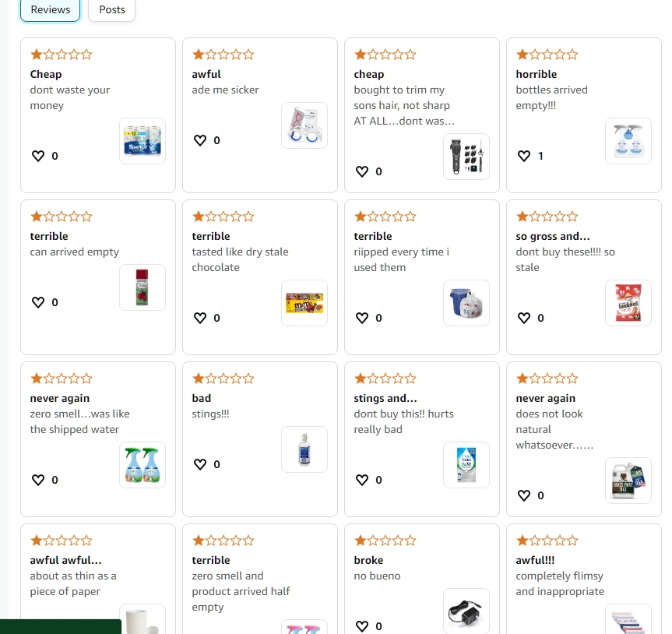
Task: Open 'tasted like dry stale chocolate' review text
Action: pos(240,260)
